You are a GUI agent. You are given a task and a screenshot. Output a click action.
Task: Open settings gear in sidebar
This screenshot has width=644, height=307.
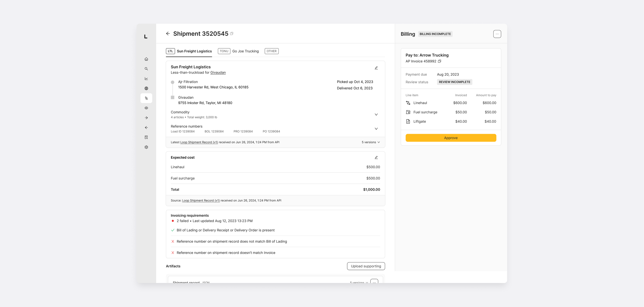click(x=146, y=147)
